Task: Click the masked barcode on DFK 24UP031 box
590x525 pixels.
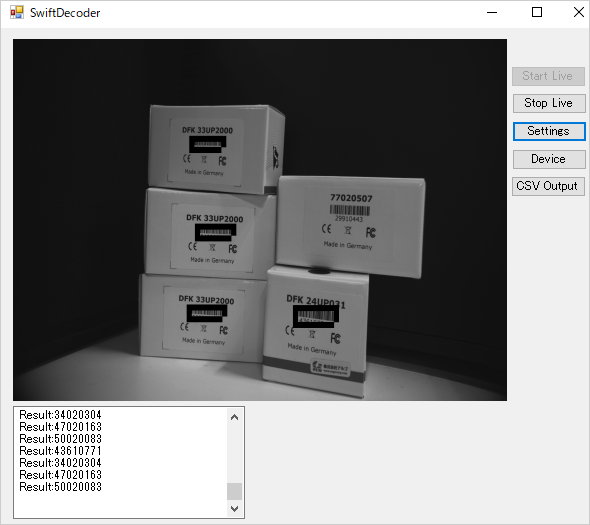Action: pyautogui.click(x=315, y=316)
